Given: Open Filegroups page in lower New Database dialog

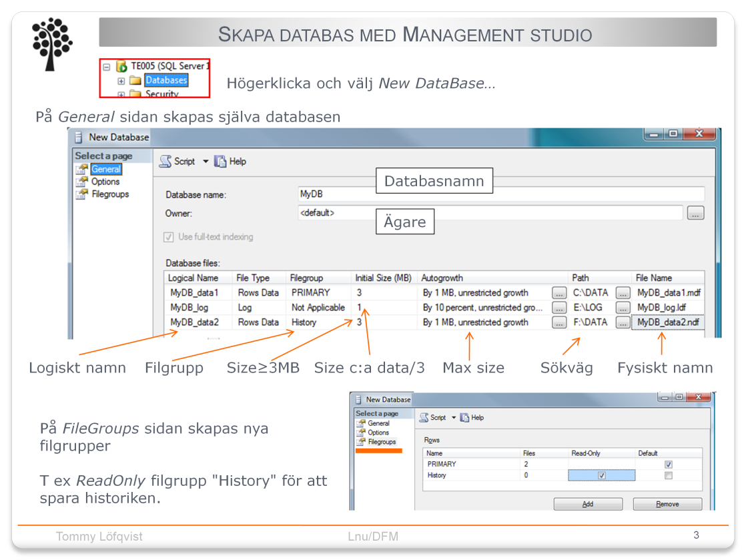Looking at the screenshot, I should [382, 442].
